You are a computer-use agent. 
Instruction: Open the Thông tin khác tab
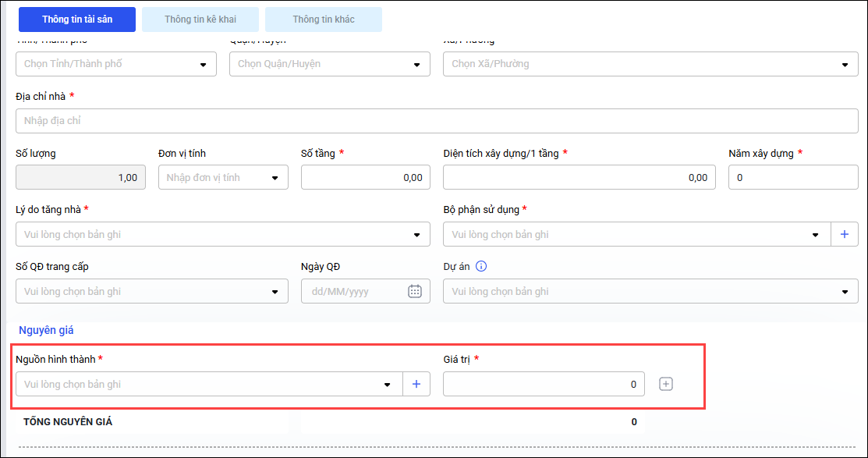pos(324,19)
